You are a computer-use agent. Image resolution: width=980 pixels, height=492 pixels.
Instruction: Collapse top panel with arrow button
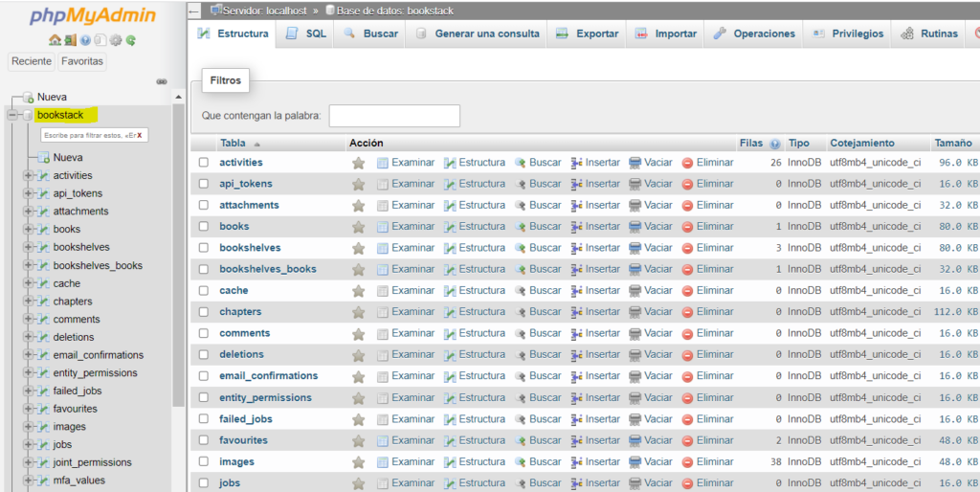(x=194, y=11)
